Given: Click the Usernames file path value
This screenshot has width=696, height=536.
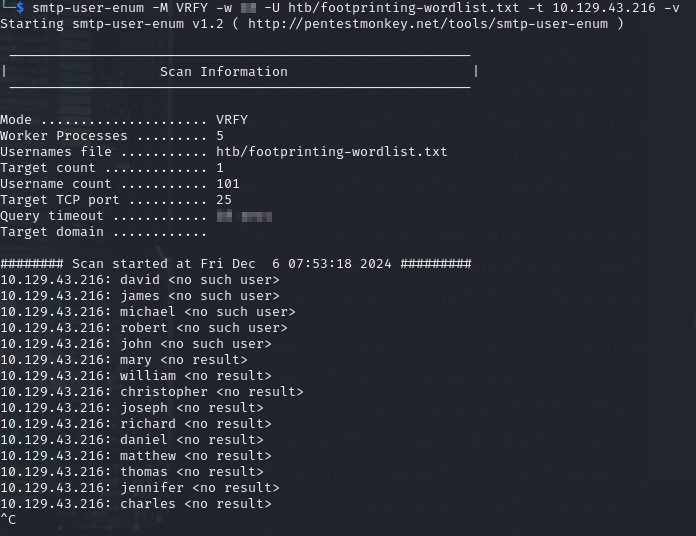Looking at the screenshot, I should [332, 152].
